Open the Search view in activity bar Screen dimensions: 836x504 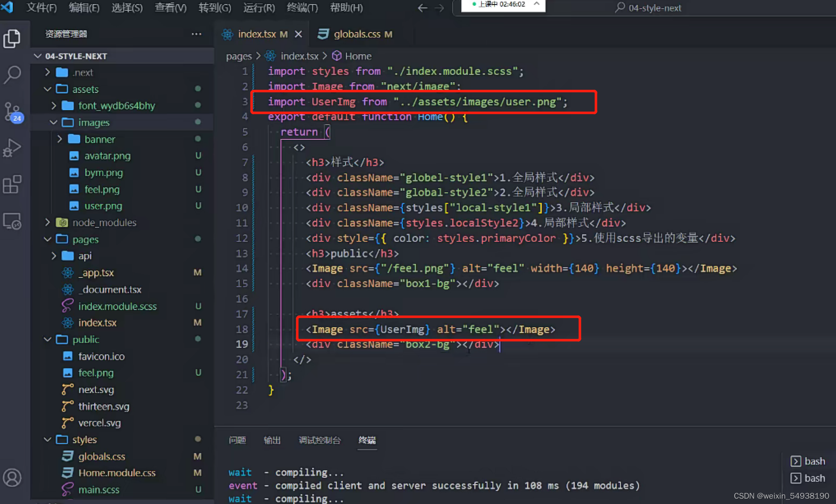[x=12, y=75]
